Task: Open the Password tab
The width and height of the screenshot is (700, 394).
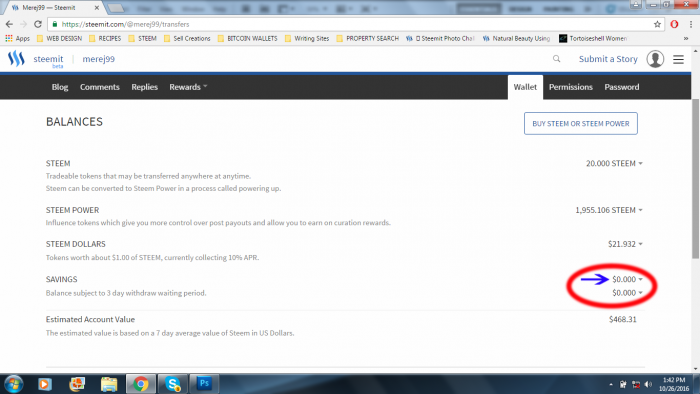Action: tap(621, 87)
